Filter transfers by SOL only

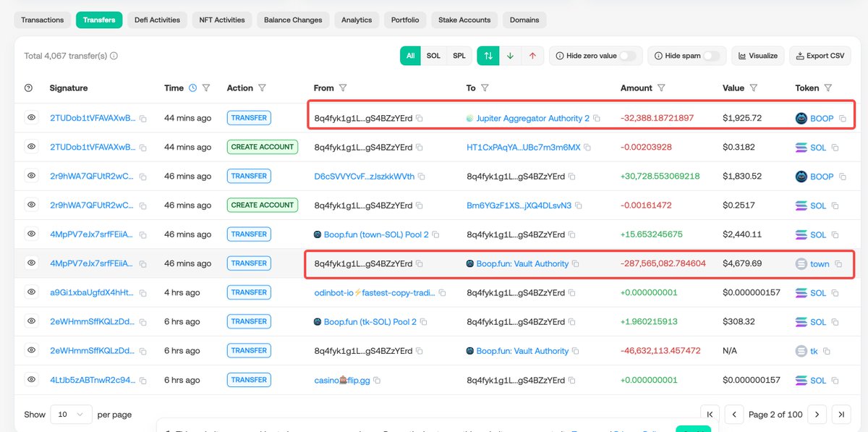(x=433, y=56)
